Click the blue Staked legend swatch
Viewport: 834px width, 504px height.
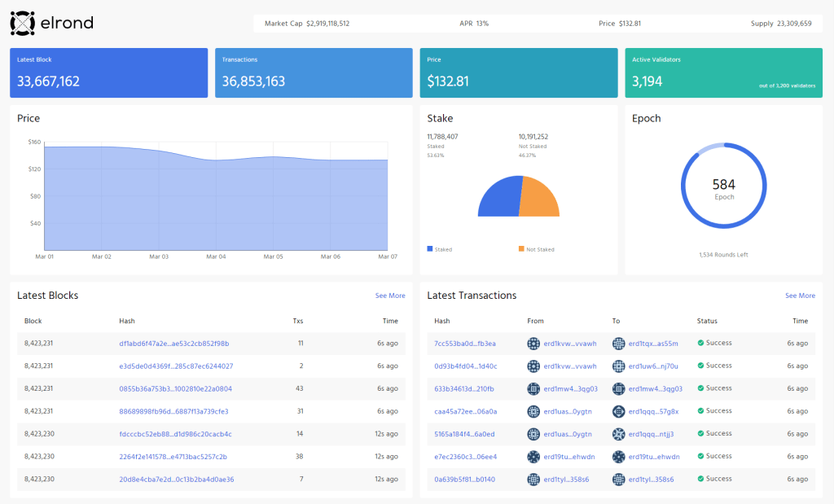(430, 248)
